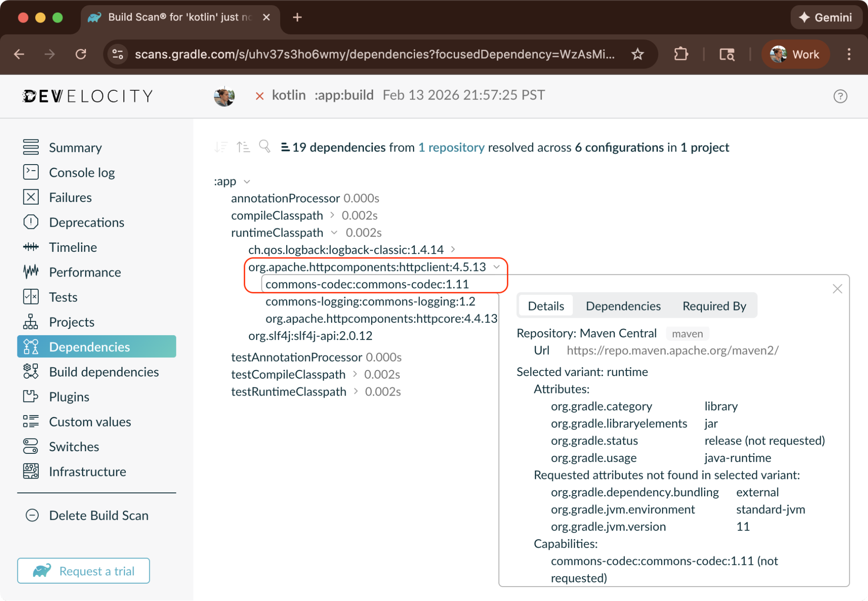This screenshot has height=601, width=868.
Task: Open Chrome extensions puzzle icon
Action: coord(681,54)
